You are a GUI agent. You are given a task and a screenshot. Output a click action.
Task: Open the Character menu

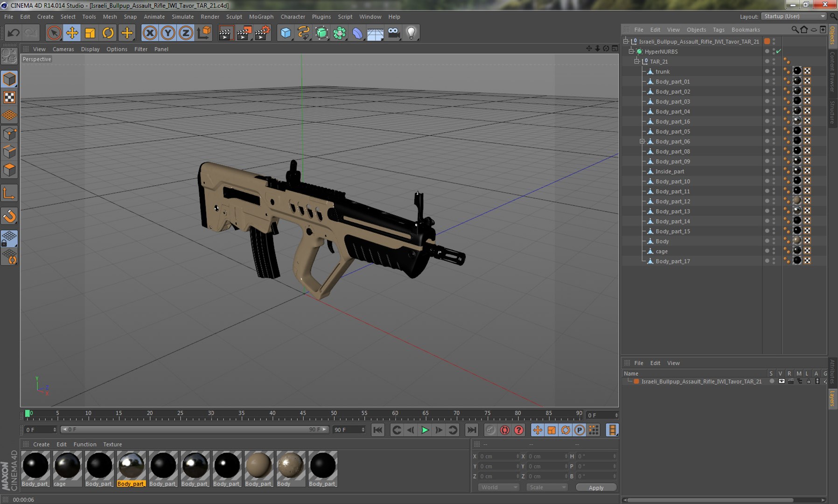coord(293,16)
